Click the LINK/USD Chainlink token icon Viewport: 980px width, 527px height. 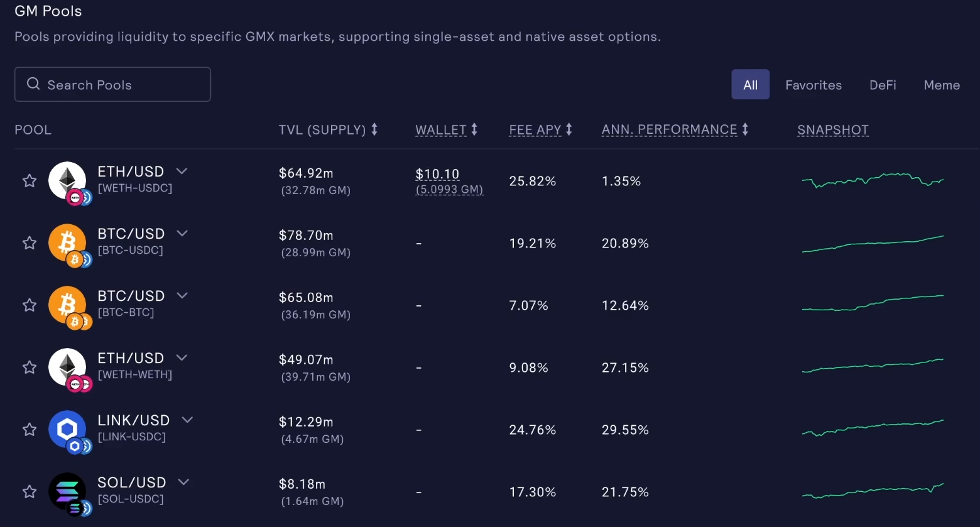coord(67,430)
